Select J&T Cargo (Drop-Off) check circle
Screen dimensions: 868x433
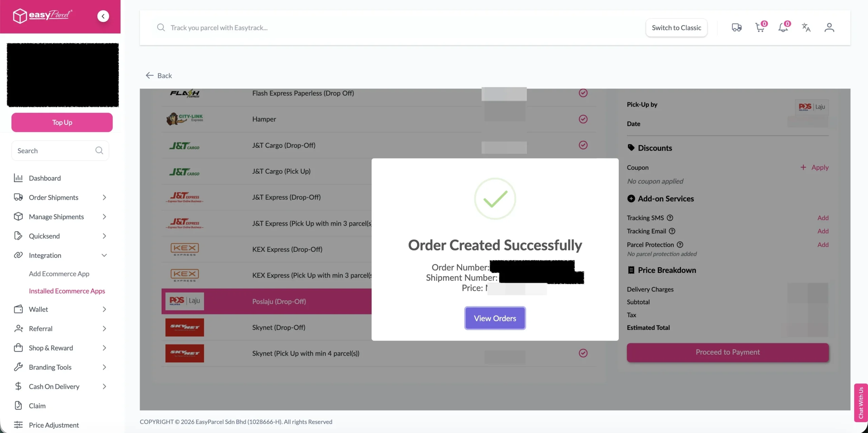(583, 145)
